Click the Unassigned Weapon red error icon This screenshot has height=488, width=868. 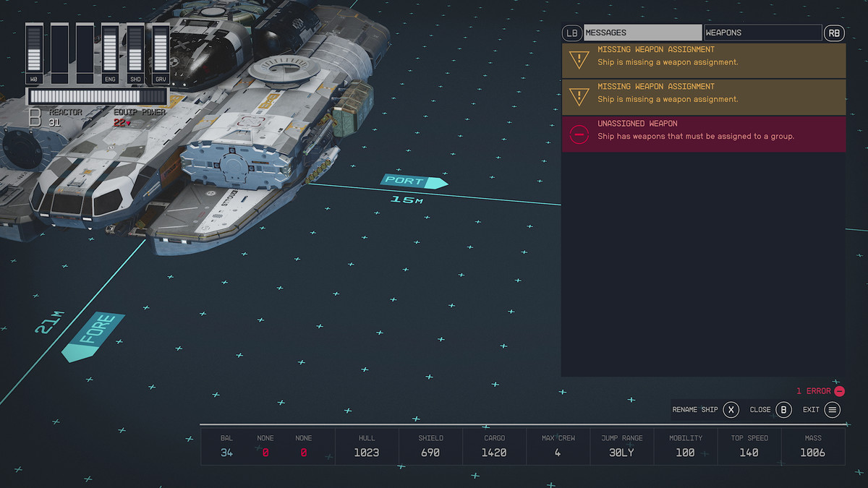pyautogui.click(x=579, y=134)
